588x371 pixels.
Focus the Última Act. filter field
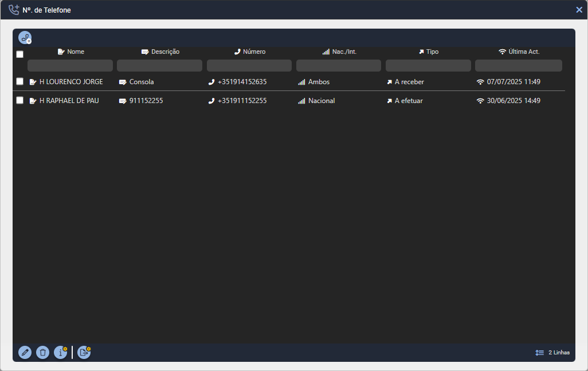519,66
